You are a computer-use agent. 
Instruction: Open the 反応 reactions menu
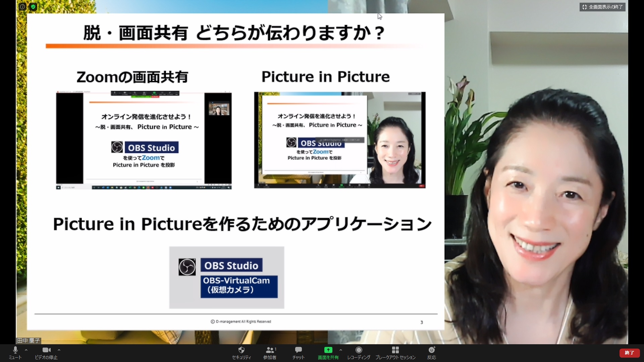click(432, 353)
